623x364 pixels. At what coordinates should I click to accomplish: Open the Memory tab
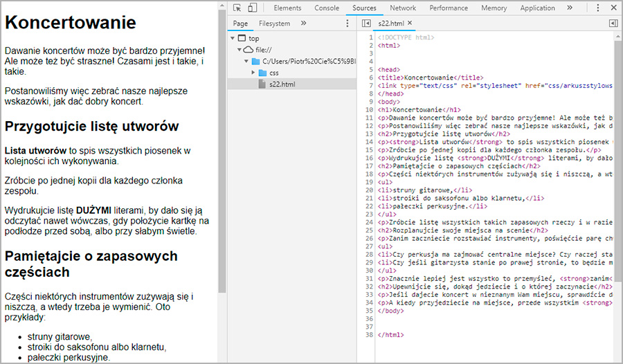point(494,8)
